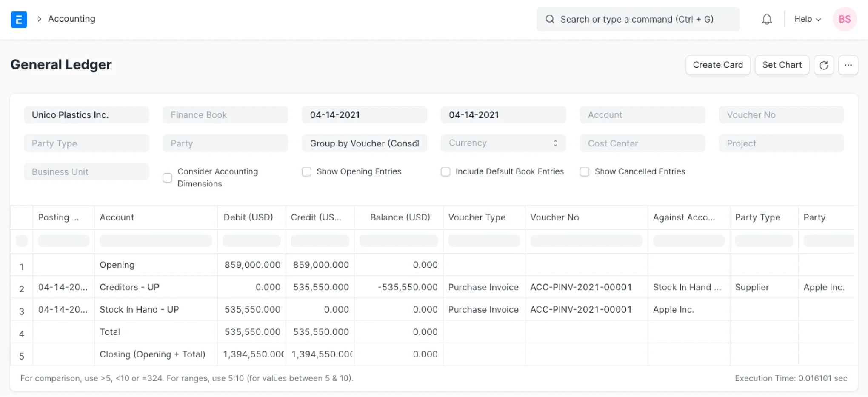Open more options via the ellipsis icon
Screen dimensions: 868x397
[848, 65]
